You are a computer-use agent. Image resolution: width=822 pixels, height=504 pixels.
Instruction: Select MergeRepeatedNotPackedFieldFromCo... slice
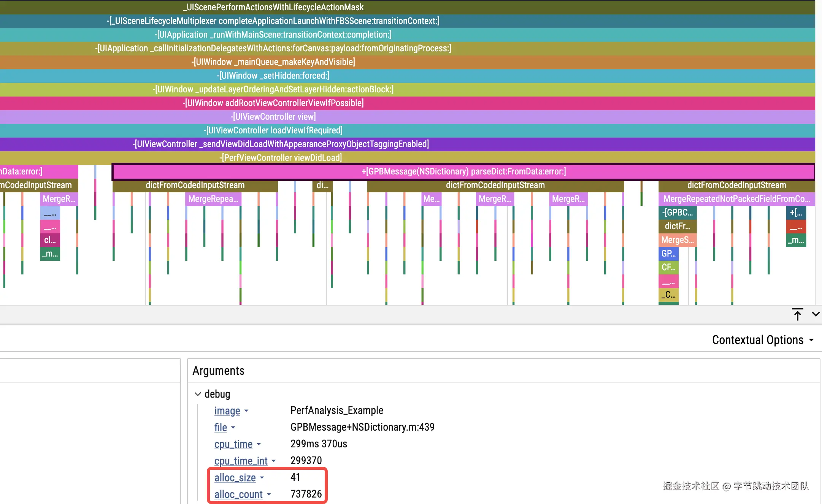click(736, 199)
